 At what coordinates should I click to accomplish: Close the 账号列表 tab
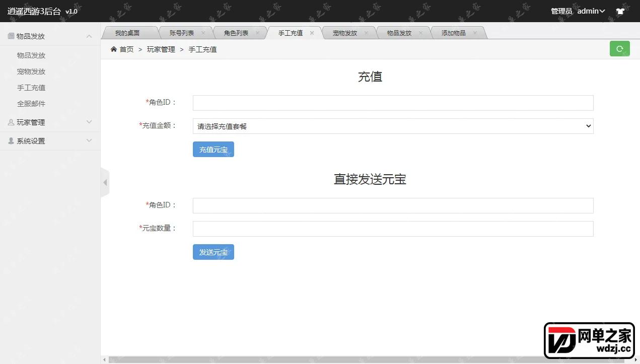(203, 33)
